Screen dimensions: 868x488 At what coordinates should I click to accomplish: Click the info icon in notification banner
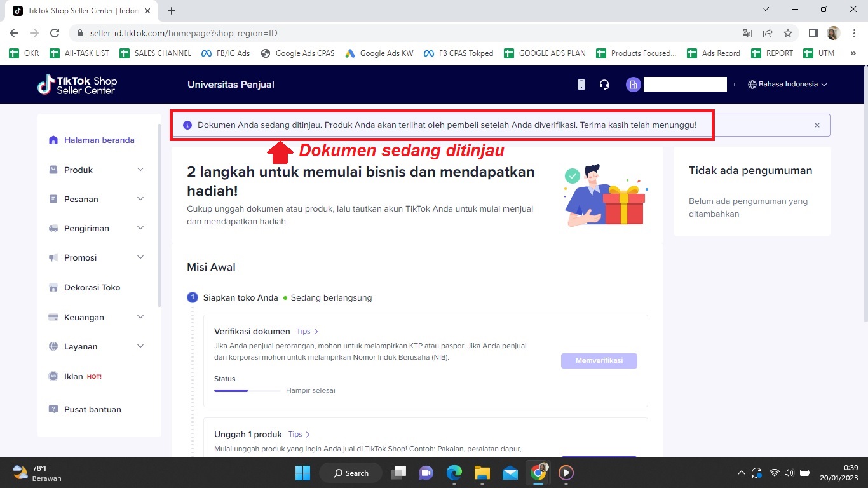click(187, 125)
